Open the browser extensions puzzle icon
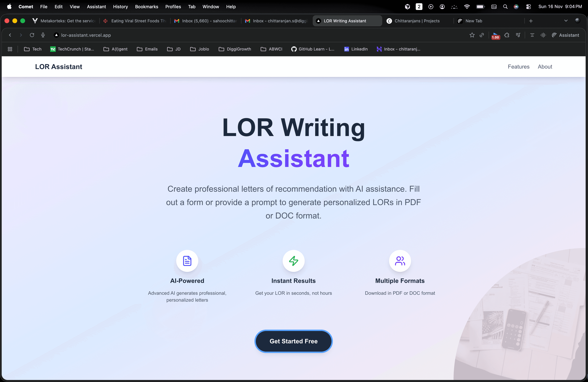The width and height of the screenshot is (588, 382). [x=507, y=35]
